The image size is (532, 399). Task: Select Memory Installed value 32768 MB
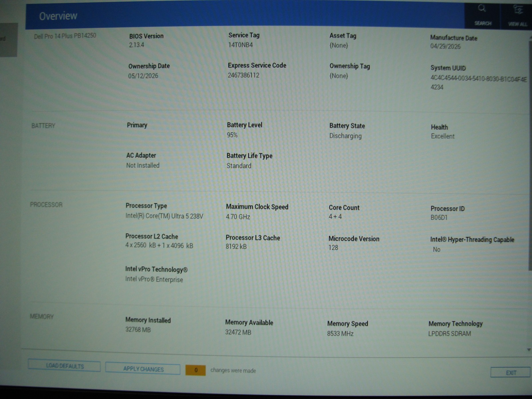138,330
